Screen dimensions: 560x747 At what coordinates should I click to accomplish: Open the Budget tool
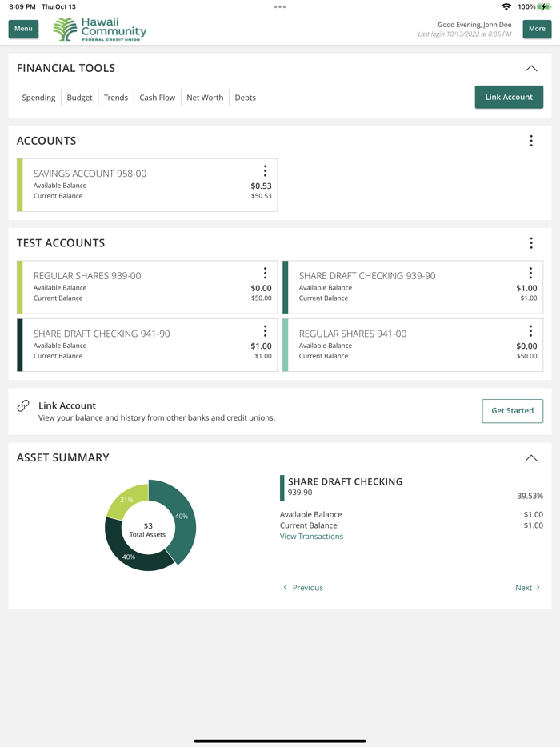pos(79,98)
